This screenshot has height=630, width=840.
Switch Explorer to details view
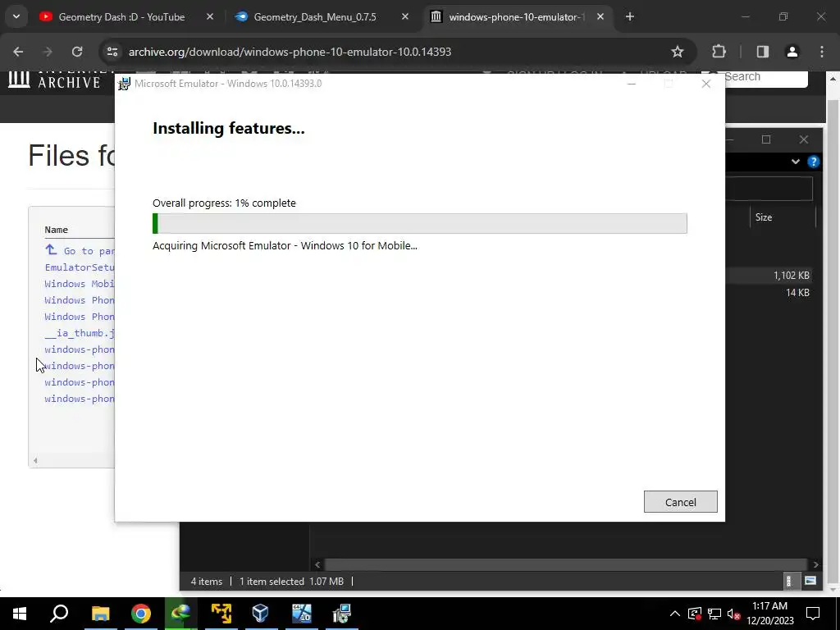[x=788, y=582]
